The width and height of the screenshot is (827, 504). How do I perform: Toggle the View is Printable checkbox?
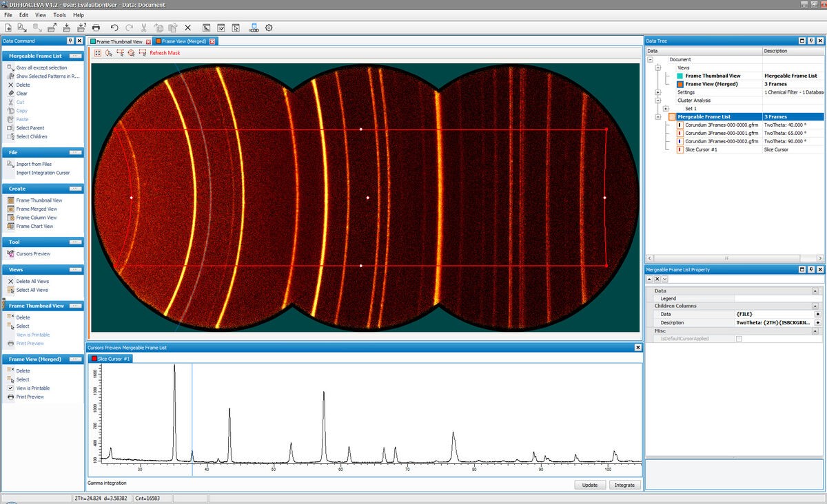[10, 388]
